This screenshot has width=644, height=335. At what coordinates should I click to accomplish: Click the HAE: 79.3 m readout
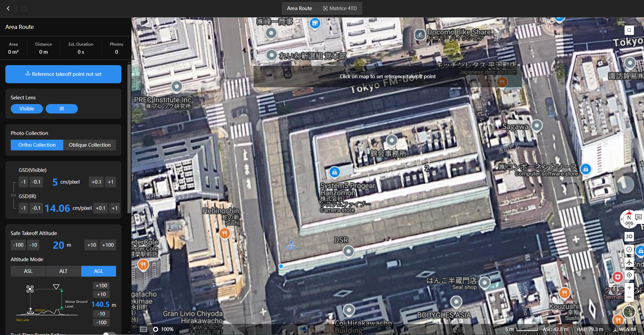click(590, 329)
